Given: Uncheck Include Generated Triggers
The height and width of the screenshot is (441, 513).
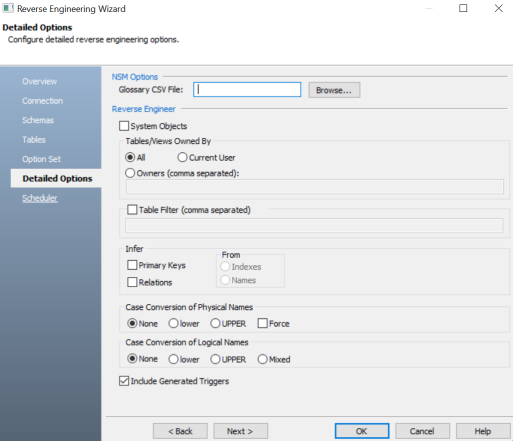Looking at the screenshot, I should click(124, 381).
